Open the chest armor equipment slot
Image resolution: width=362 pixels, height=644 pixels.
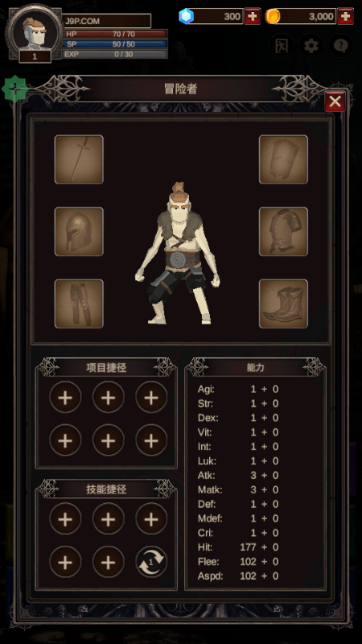(x=283, y=232)
